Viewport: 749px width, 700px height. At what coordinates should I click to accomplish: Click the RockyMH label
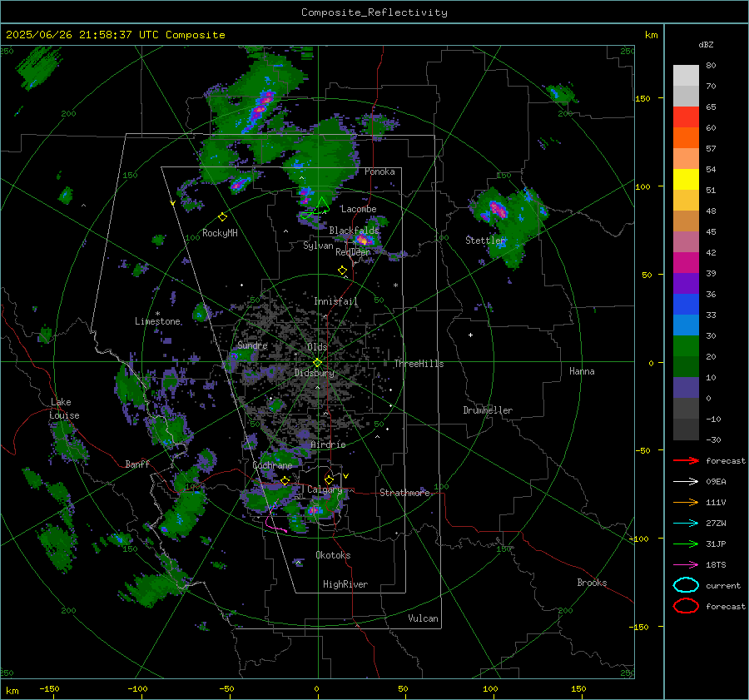220,233
